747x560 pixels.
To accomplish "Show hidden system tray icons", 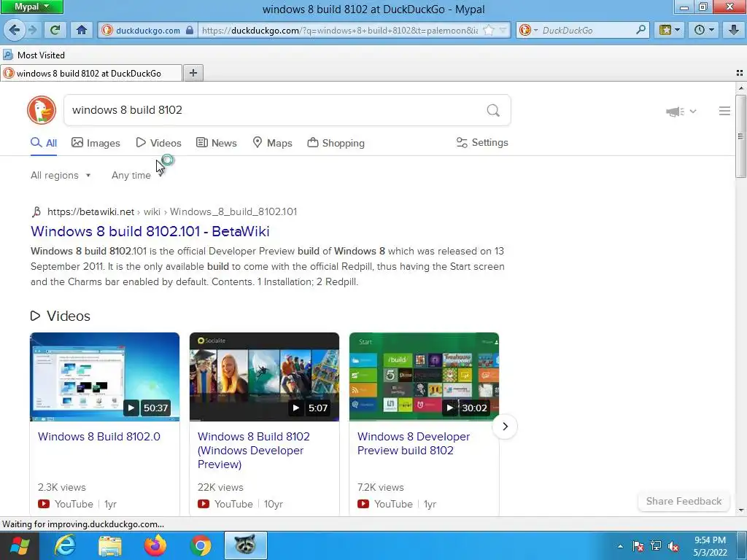I will pos(620,546).
